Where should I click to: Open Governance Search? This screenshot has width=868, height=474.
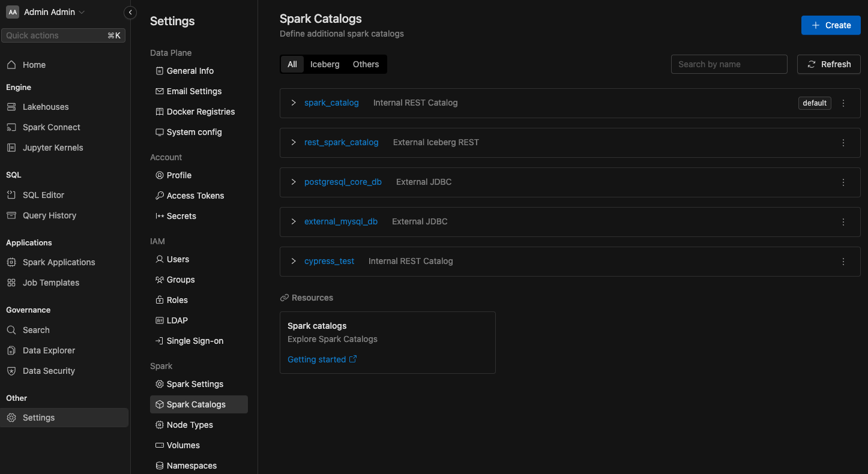[64, 330]
